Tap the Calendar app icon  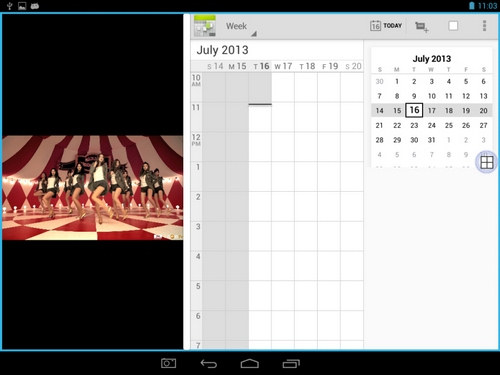(205, 26)
